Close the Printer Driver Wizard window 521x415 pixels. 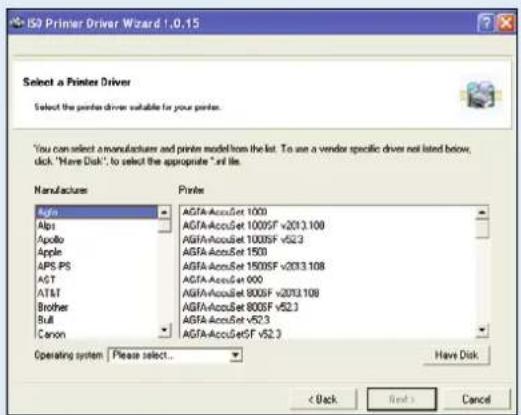[505, 23]
